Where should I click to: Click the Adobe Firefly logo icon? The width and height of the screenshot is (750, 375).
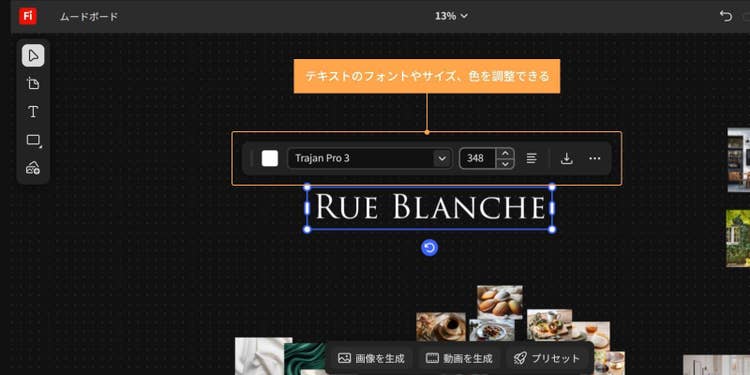click(x=28, y=16)
